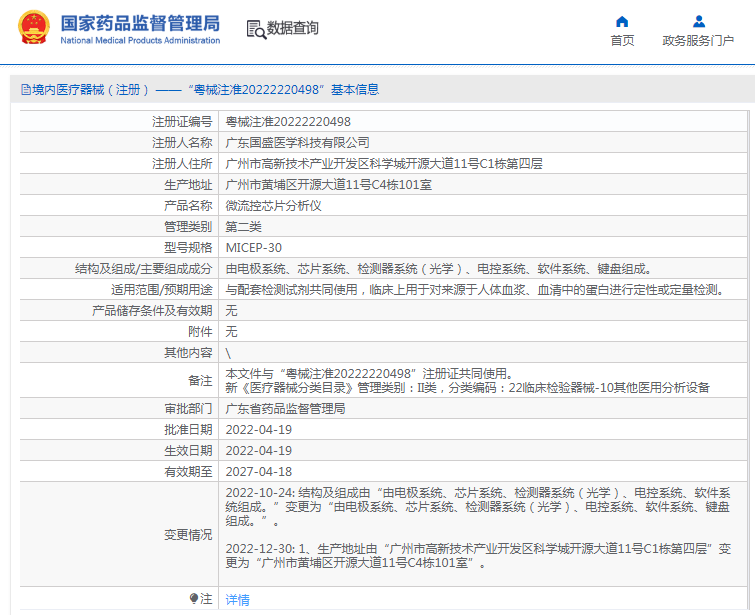
Task: Click 数据查询 heading text
Action: [293, 28]
